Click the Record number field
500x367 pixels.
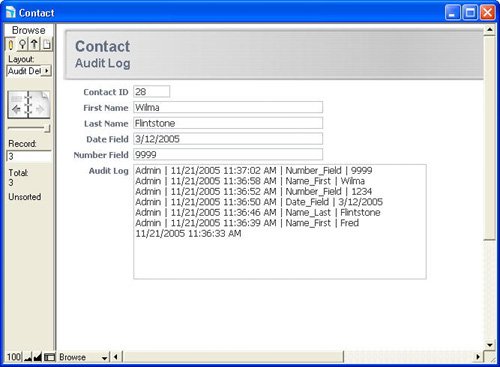[29, 156]
